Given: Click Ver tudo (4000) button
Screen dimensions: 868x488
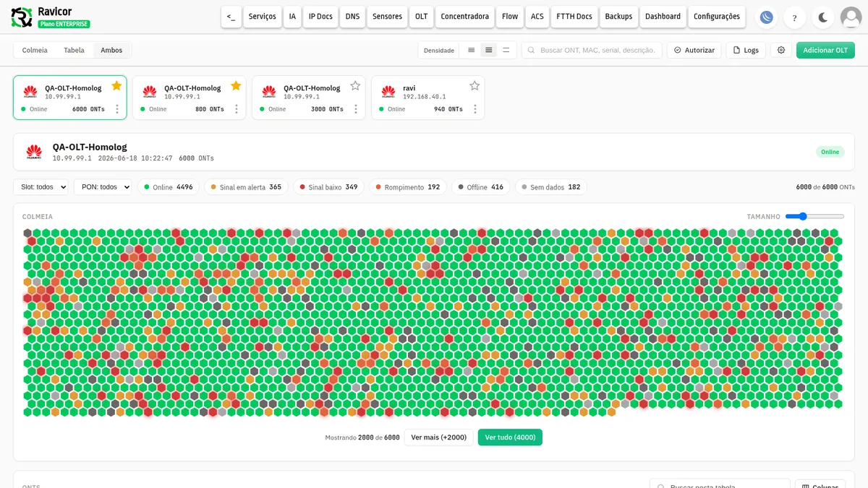Looking at the screenshot, I should [x=510, y=437].
